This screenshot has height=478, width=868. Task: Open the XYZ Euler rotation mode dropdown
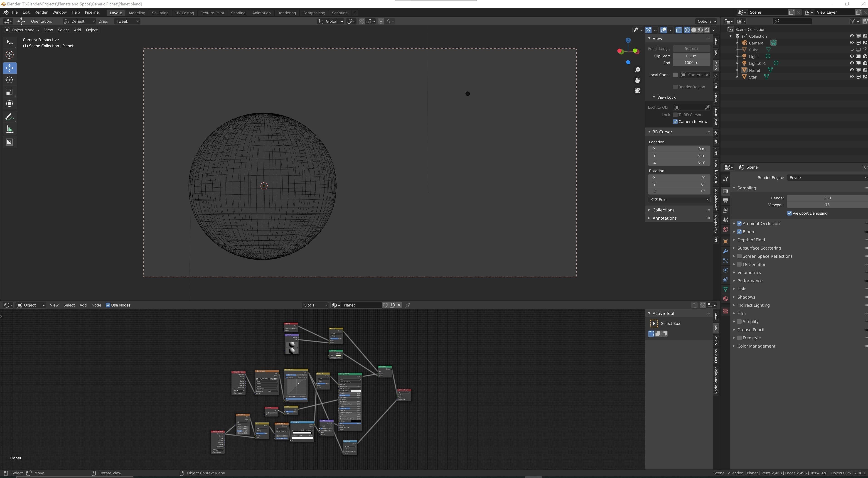(x=679, y=199)
